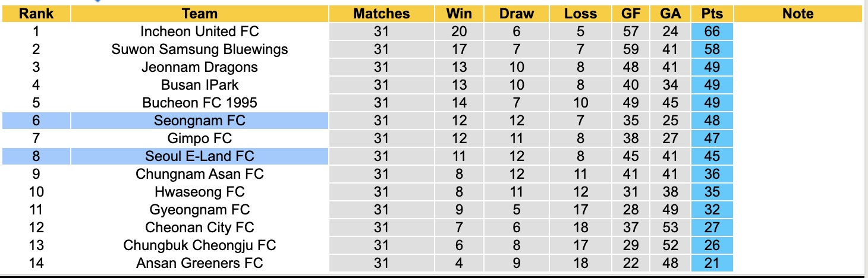Click the Win column header

[459, 14]
